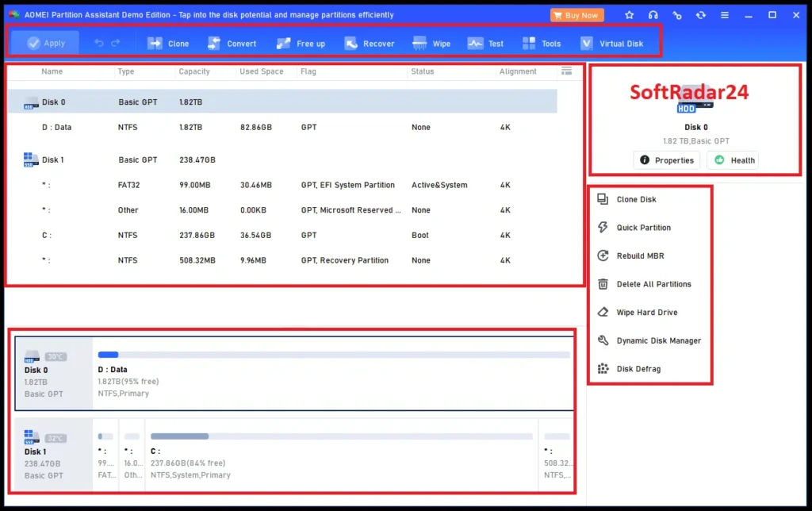Click the Alignment column header
Image resolution: width=812 pixels, height=511 pixels.
pos(518,71)
